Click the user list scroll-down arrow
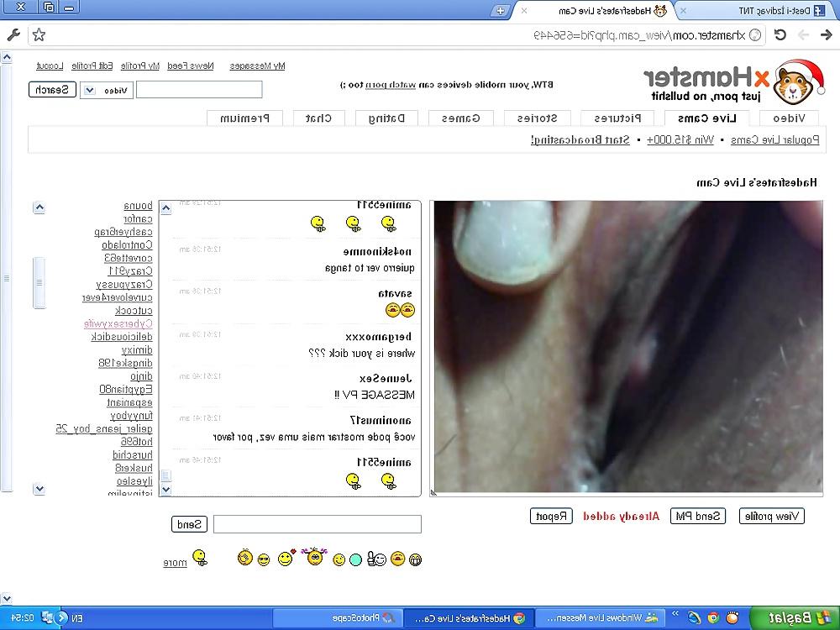This screenshot has width=840, height=630. click(x=39, y=489)
